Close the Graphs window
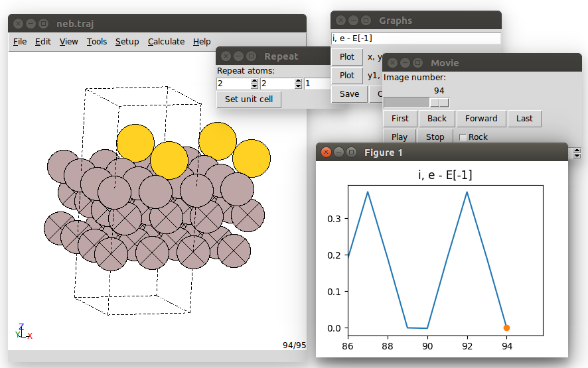 click(x=340, y=21)
